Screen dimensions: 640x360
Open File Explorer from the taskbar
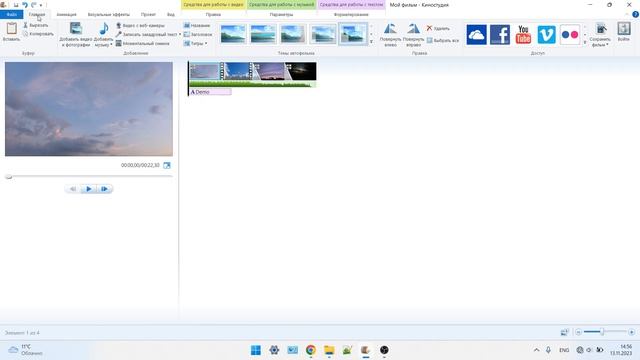tap(329, 350)
